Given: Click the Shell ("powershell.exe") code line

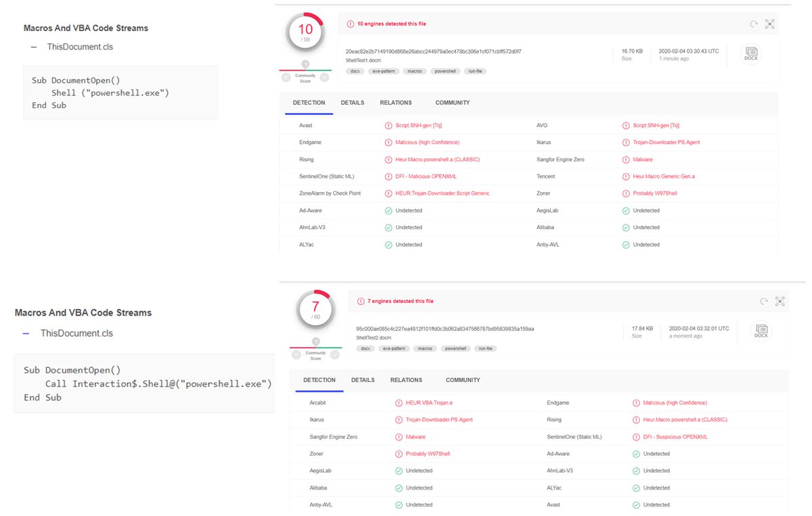Looking at the screenshot, I should pyautogui.click(x=110, y=93).
